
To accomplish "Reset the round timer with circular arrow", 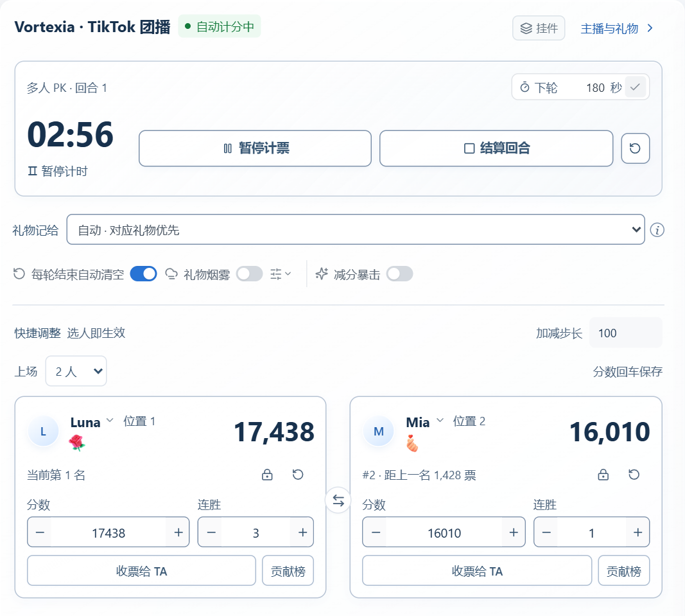I will 635,148.
